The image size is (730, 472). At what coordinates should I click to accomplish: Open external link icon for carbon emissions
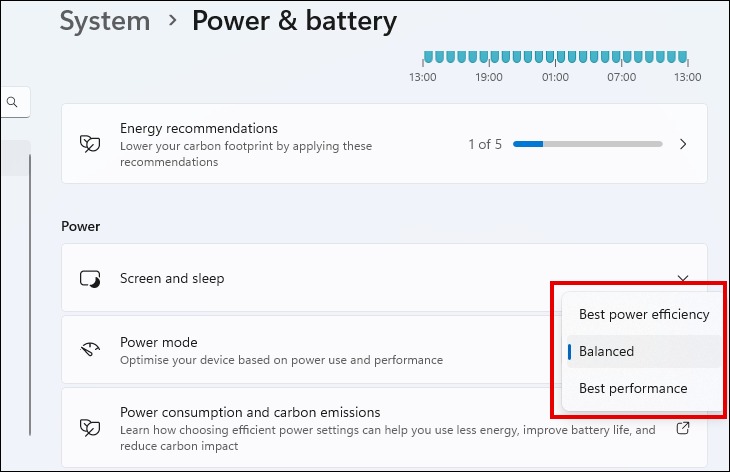pos(683,428)
